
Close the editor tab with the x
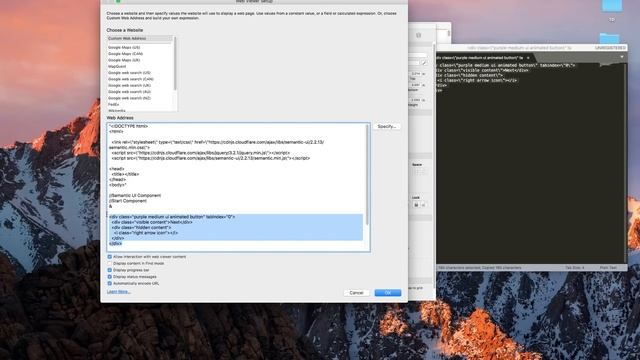click(528, 58)
